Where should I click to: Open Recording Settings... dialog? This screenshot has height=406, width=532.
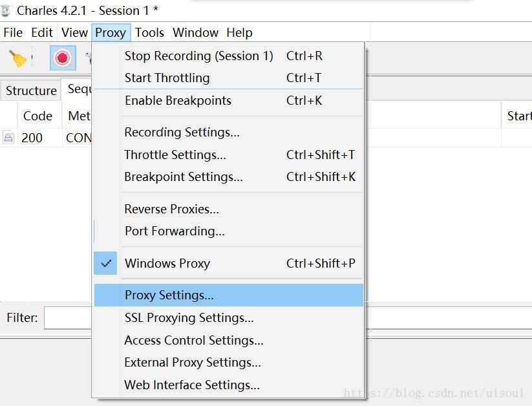tap(228, 132)
